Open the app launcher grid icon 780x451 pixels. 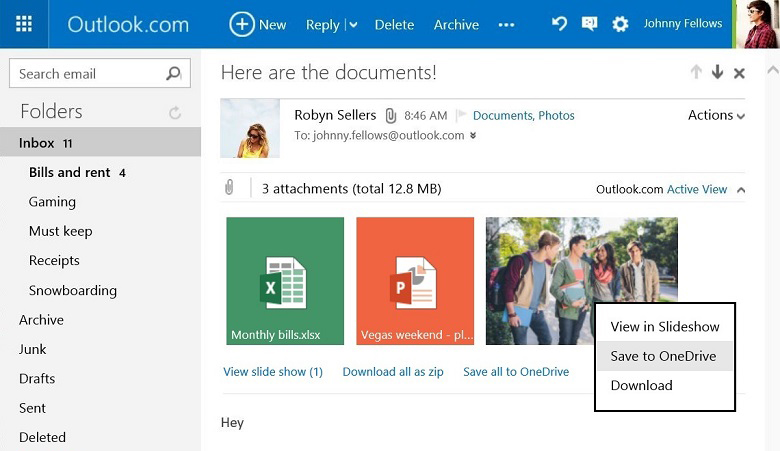(24, 23)
